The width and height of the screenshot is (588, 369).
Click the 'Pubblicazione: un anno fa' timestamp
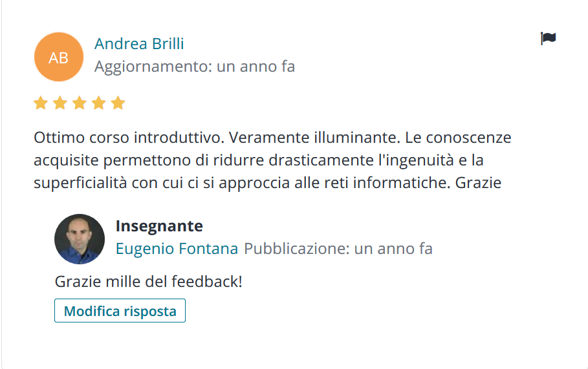click(x=338, y=249)
